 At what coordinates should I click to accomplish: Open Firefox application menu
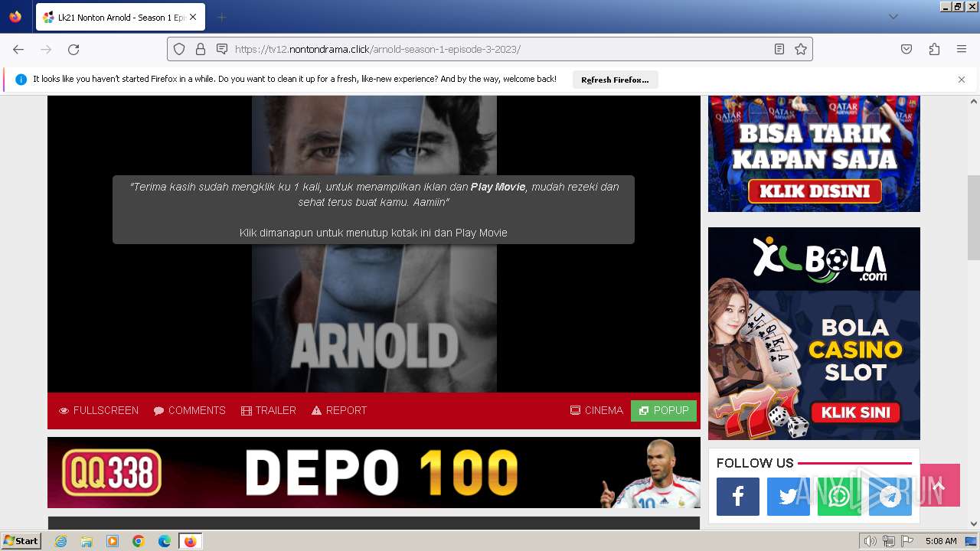[962, 49]
